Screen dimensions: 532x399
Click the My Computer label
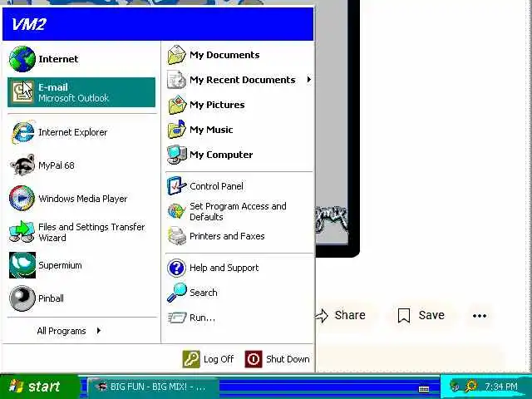(x=221, y=155)
